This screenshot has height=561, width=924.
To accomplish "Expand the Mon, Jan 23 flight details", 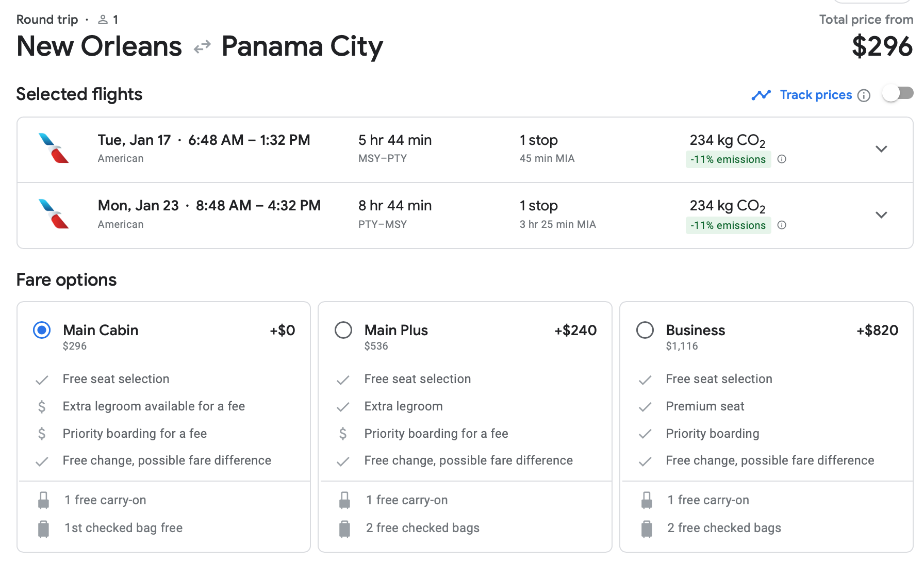I will point(881,214).
